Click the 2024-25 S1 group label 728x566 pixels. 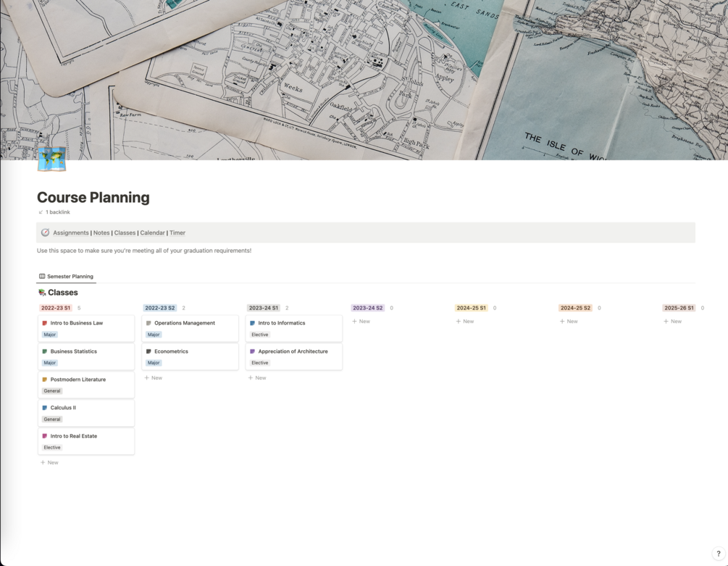tap(471, 308)
